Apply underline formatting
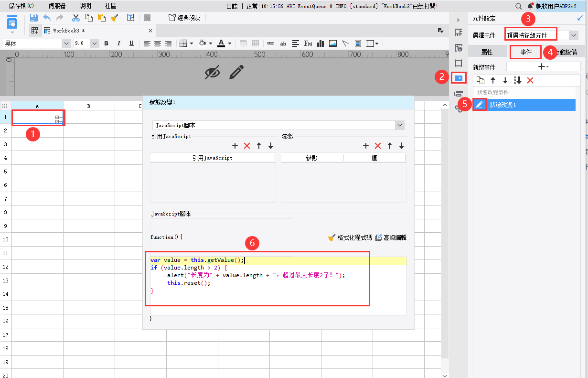Image resolution: width=588 pixels, height=378 pixels. 131,43
